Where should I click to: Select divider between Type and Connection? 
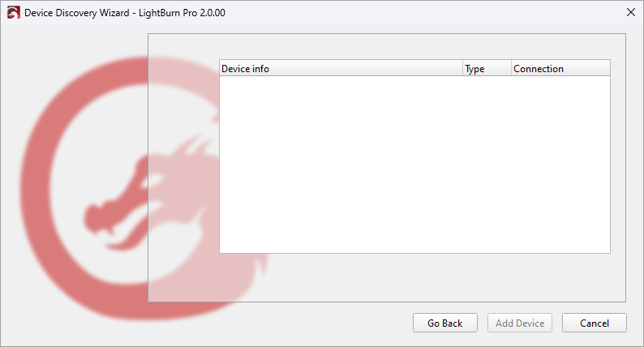(511, 69)
